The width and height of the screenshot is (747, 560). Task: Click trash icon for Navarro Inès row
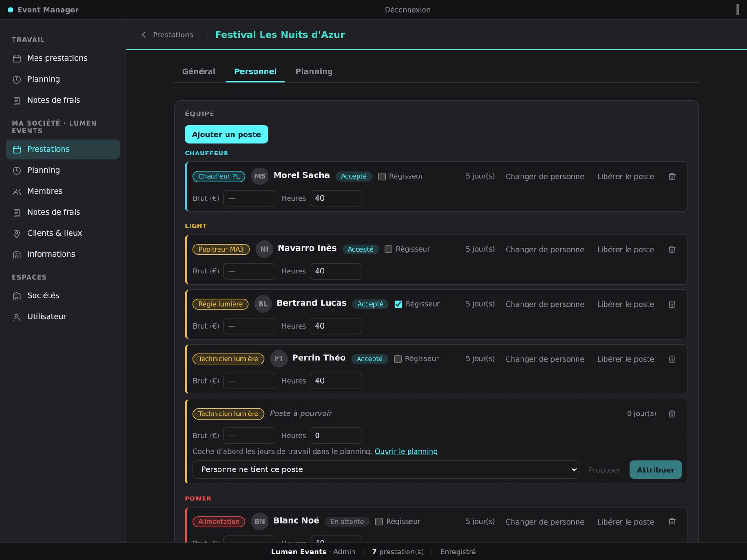pos(672,249)
